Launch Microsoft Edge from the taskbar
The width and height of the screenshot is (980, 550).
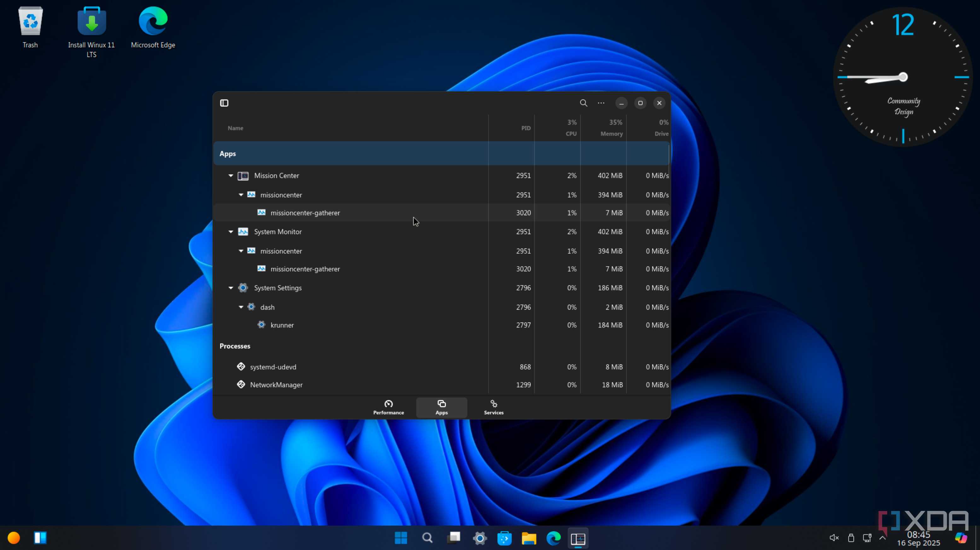(x=554, y=538)
